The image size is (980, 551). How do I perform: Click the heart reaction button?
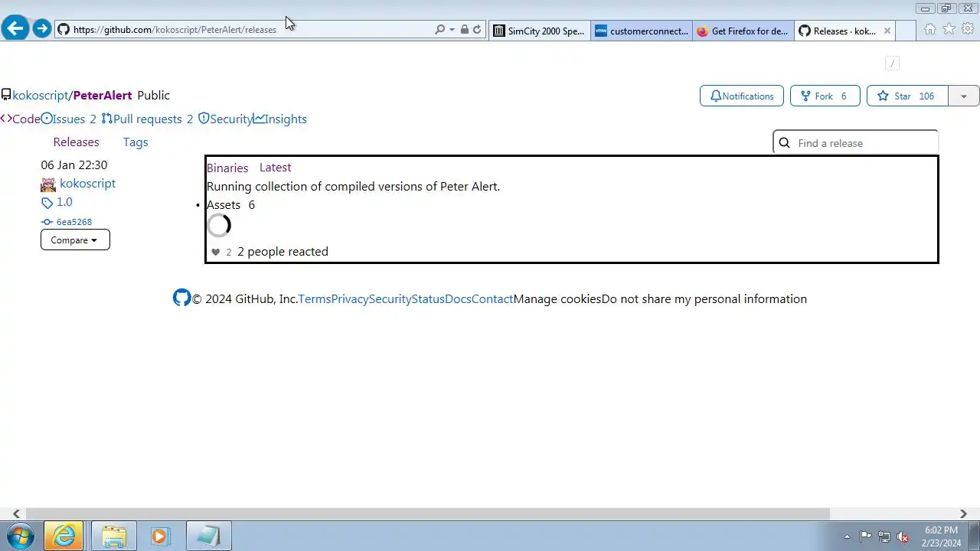[220, 252]
